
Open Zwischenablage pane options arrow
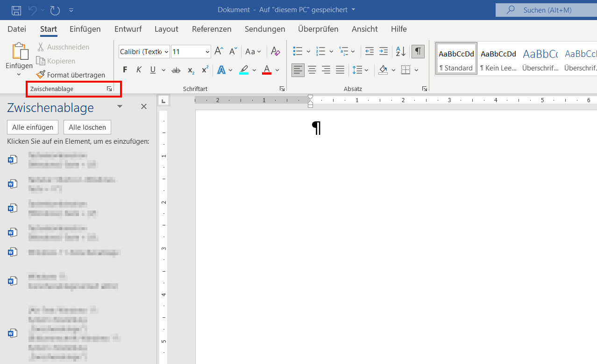click(120, 107)
